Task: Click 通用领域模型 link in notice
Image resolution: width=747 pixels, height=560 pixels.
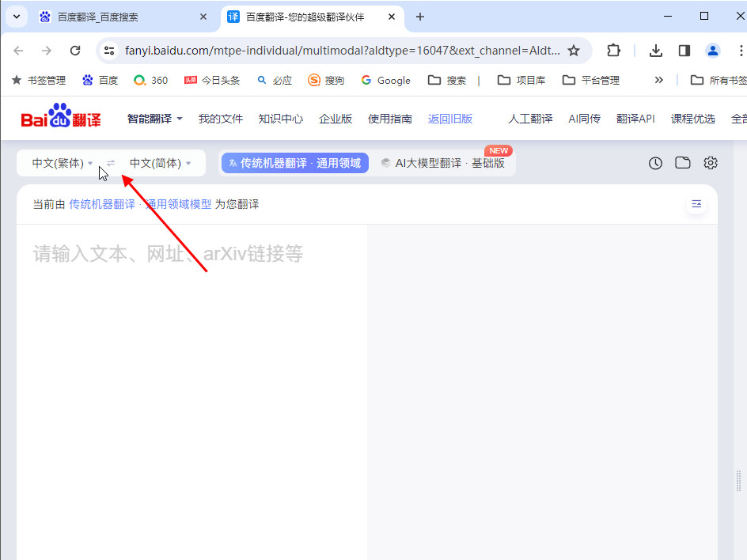Action: tap(178, 204)
